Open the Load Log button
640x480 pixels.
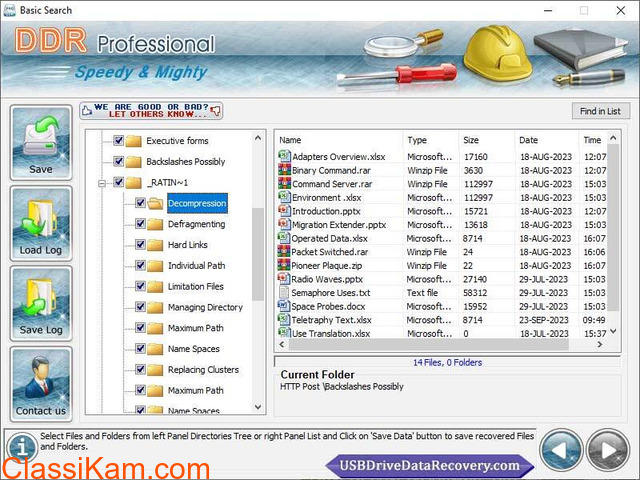pos(41,223)
